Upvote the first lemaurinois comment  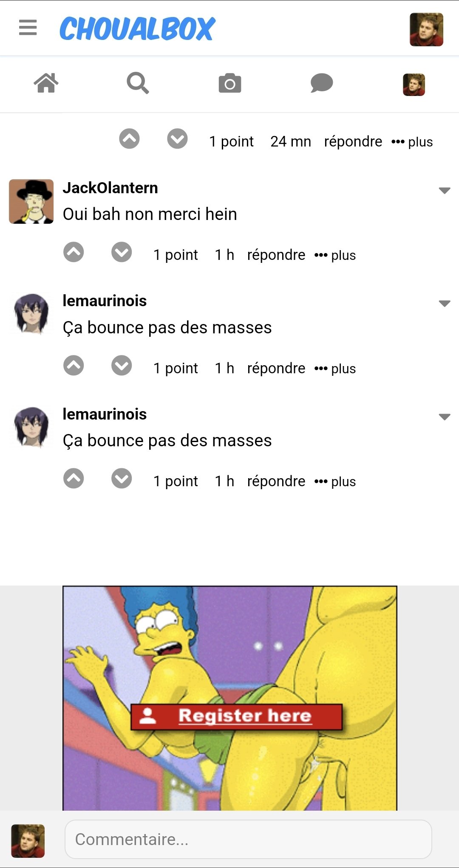pos(74,366)
